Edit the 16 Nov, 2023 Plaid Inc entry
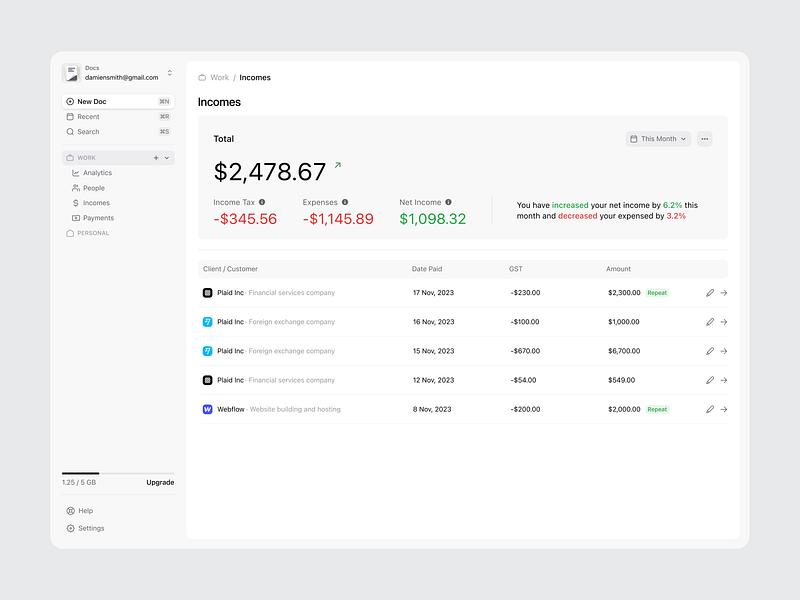Image resolution: width=800 pixels, height=600 pixels. pyautogui.click(x=710, y=322)
